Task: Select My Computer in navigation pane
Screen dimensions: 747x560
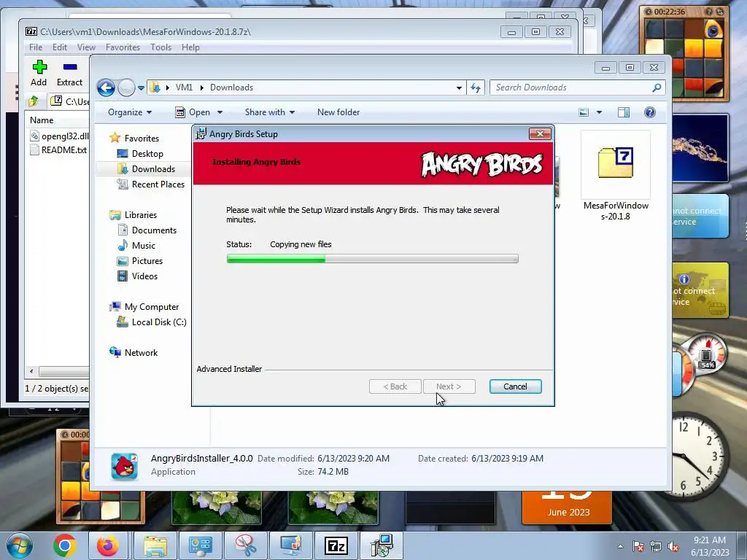Action: [x=144, y=307]
